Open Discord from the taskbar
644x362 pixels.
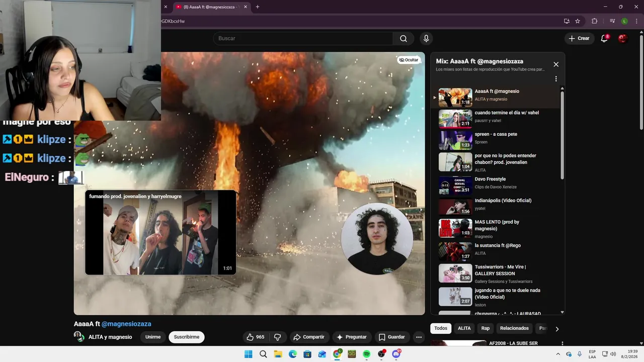click(x=396, y=354)
